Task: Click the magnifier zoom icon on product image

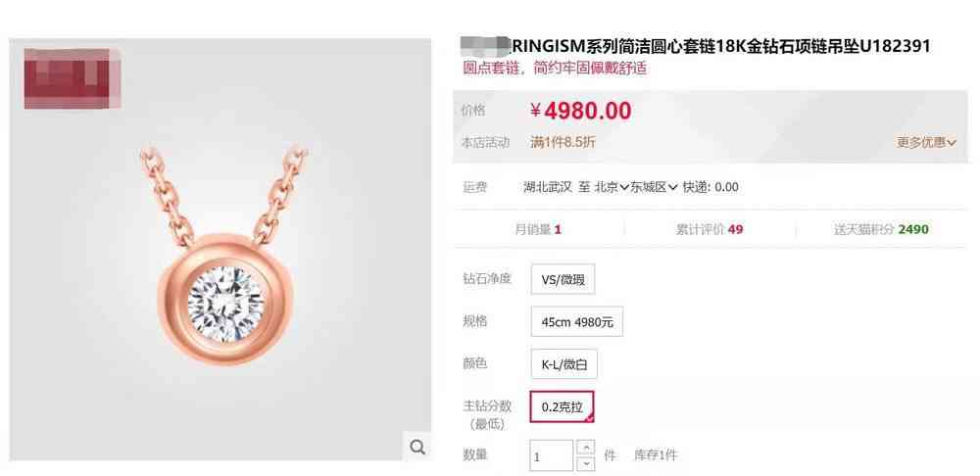Action: tap(417, 446)
